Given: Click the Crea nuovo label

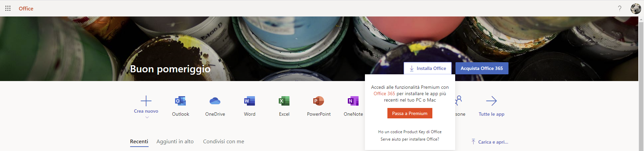Looking at the screenshot, I should click(146, 111).
